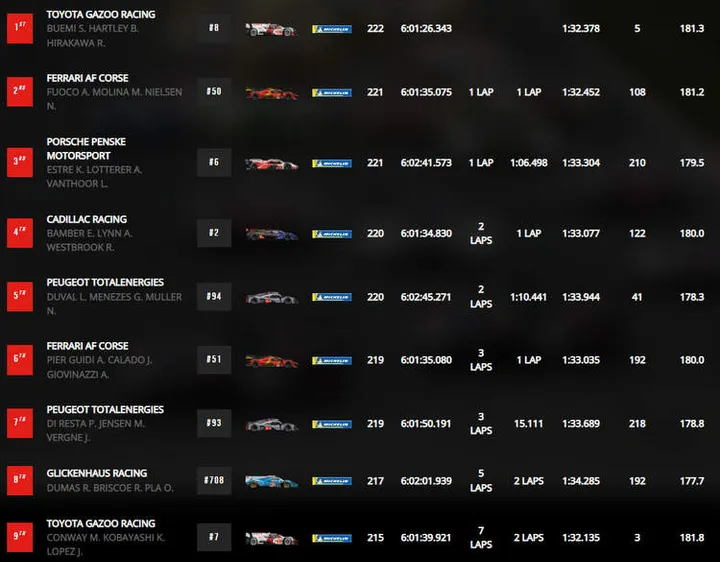Click the #51 Ferrari car image
The width and height of the screenshot is (720, 562).
(x=271, y=361)
